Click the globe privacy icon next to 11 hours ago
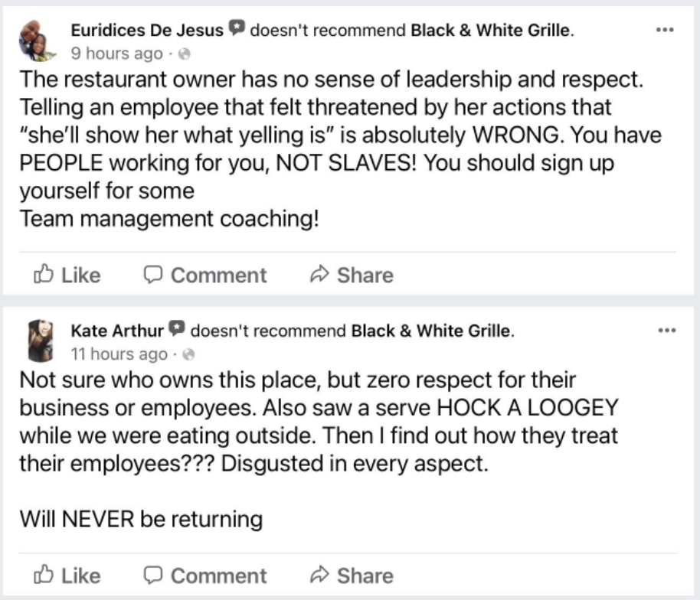 [188, 354]
